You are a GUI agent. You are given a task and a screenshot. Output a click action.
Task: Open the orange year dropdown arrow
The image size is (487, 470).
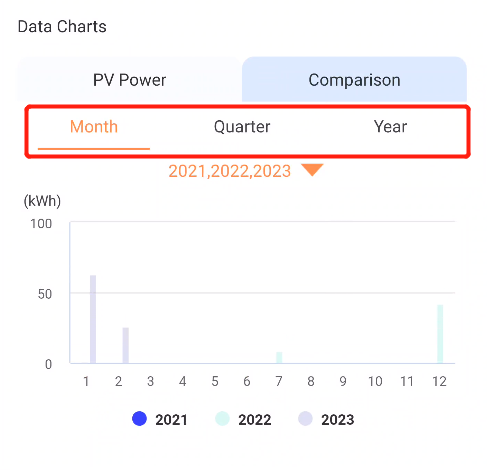tap(312, 170)
